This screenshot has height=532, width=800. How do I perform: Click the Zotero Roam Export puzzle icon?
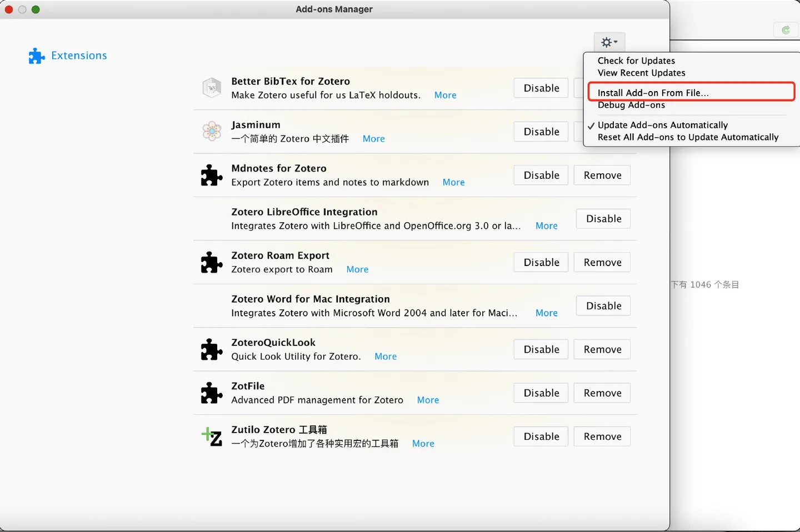pyautogui.click(x=212, y=262)
